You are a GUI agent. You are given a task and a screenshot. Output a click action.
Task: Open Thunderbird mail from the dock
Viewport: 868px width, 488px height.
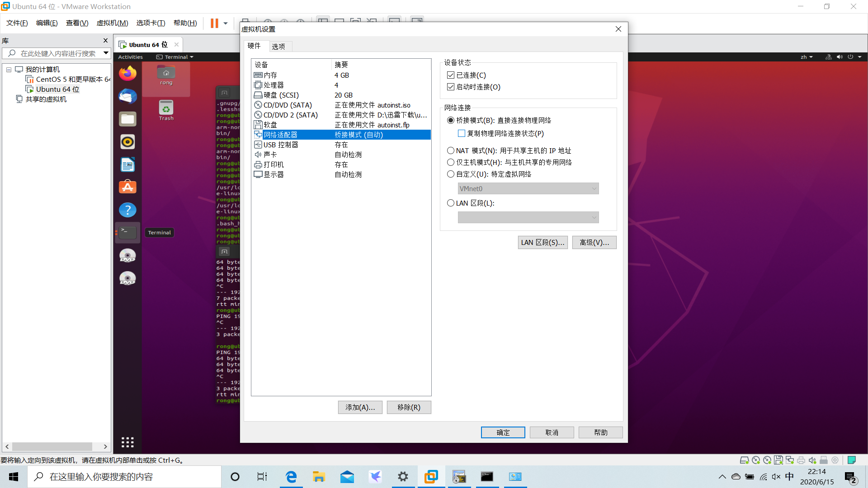click(x=127, y=96)
